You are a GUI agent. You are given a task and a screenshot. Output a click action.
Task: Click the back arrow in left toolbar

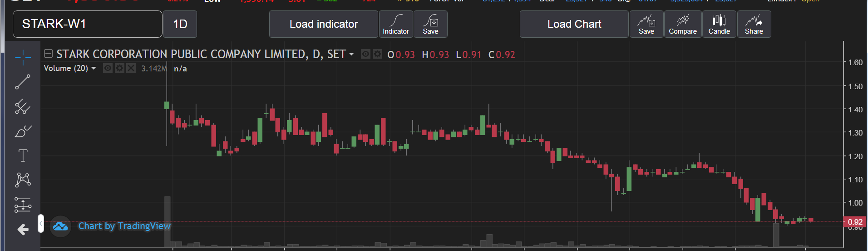tap(23, 230)
